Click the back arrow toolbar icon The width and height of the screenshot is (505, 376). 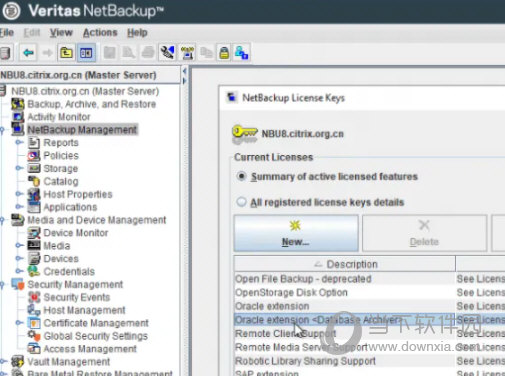[28, 53]
